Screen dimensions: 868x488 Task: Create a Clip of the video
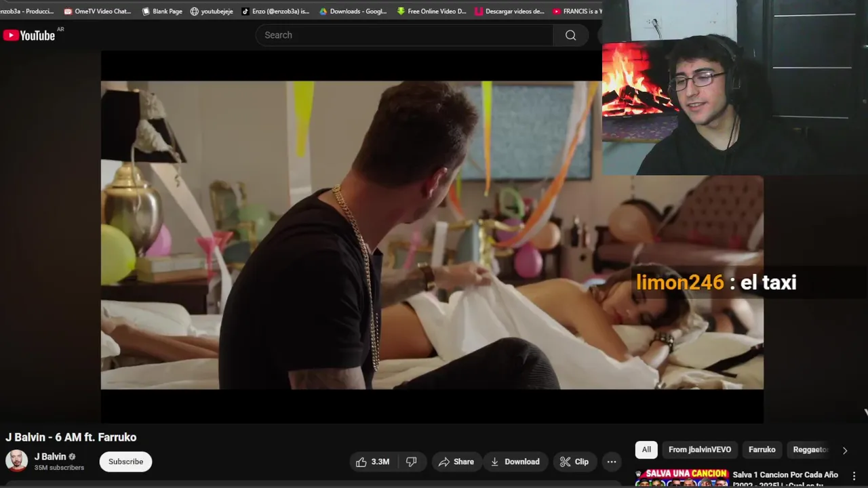574,462
